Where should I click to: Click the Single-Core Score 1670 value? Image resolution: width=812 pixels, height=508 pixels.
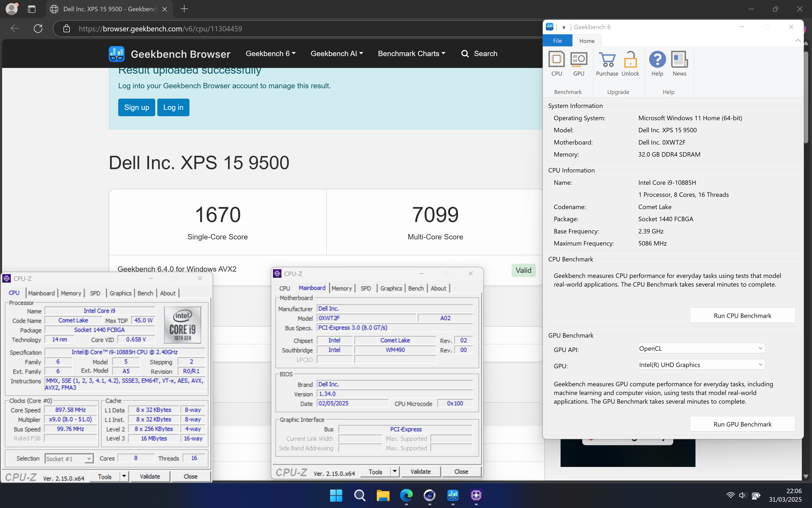[x=218, y=214]
